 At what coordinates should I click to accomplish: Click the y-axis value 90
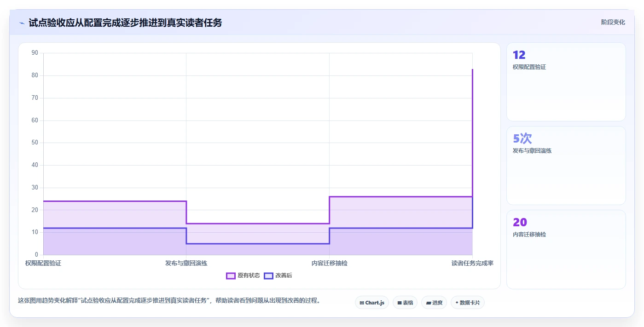[35, 53]
